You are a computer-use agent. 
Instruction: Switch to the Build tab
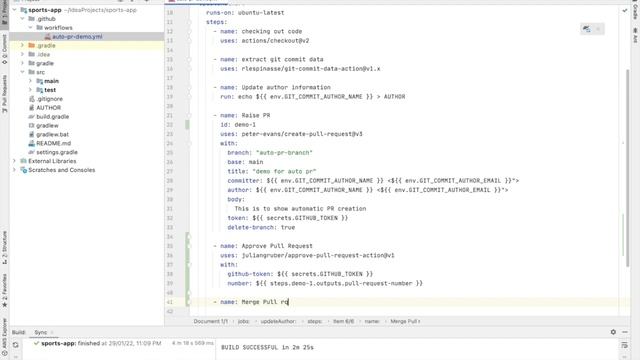[x=18, y=332]
